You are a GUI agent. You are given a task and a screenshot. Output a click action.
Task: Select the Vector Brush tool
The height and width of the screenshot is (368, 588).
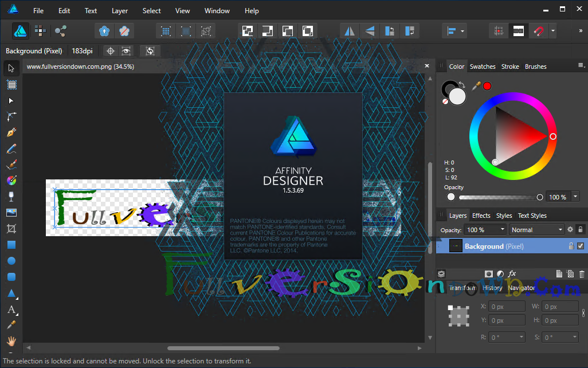(11, 165)
